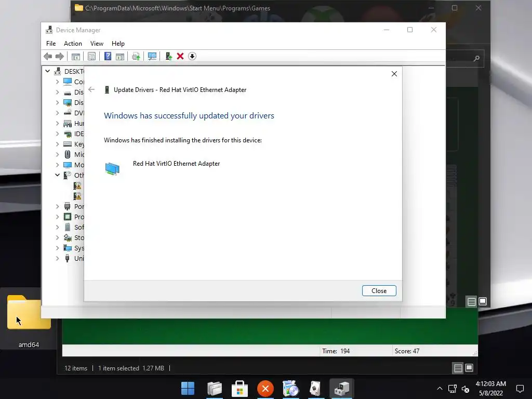The image size is (532, 399).
Task: Click the System devices category icon
Action: pos(68,248)
